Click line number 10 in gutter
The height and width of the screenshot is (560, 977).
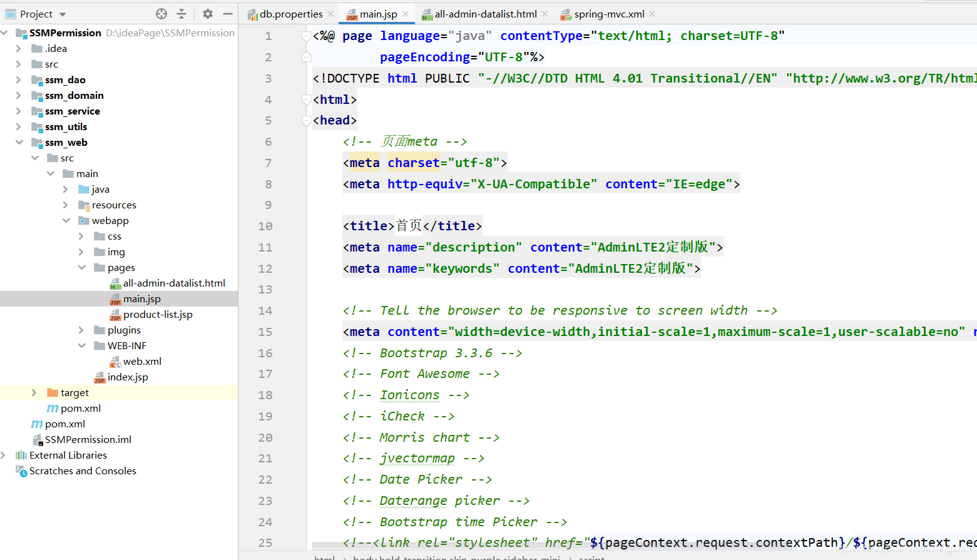[x=265, y=226]
